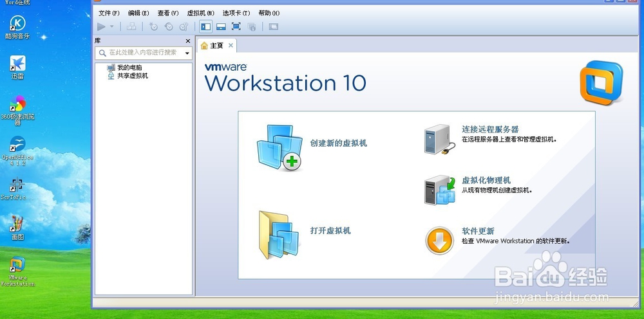
Task: Click the Unity mode toolbar icon
Action: click(x=252, y=26)
